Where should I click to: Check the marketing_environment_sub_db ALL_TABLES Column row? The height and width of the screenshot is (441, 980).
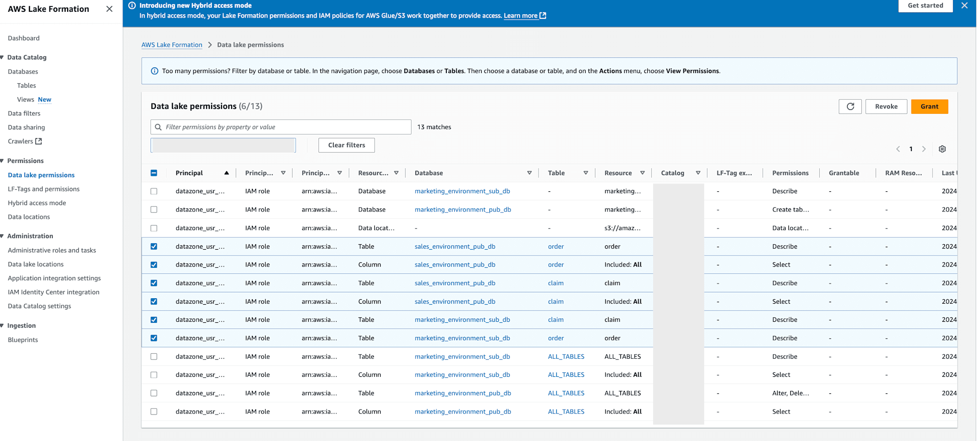point(154,375)
